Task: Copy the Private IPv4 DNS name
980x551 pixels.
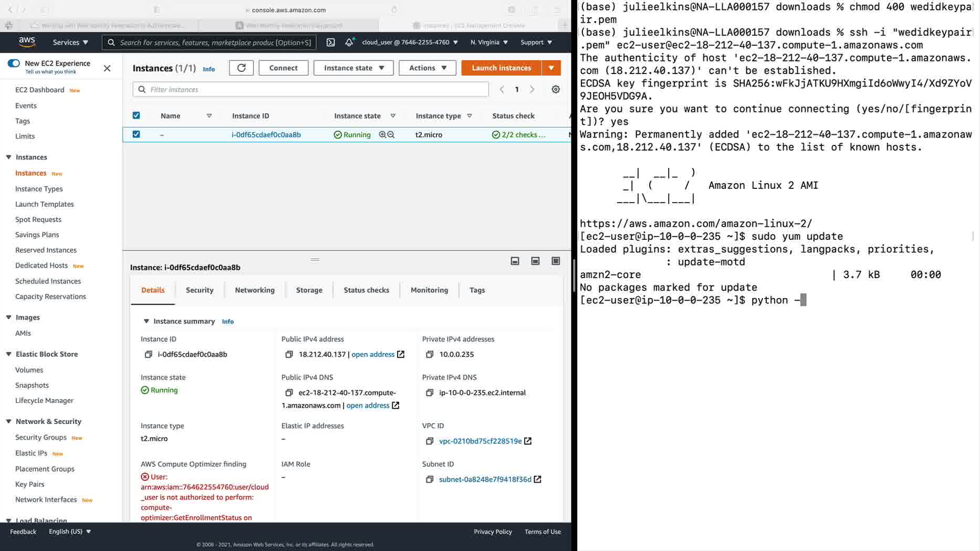Action: point(430,393)
